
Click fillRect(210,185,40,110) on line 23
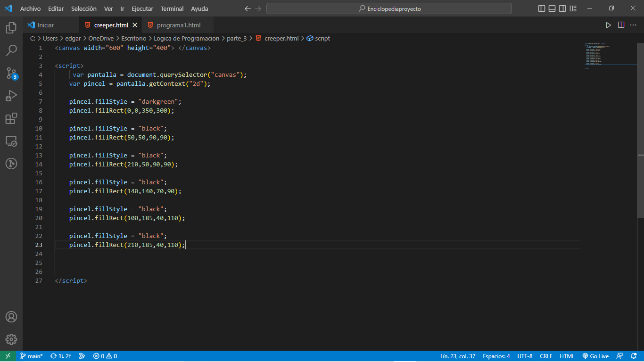(x=138, y=245)
